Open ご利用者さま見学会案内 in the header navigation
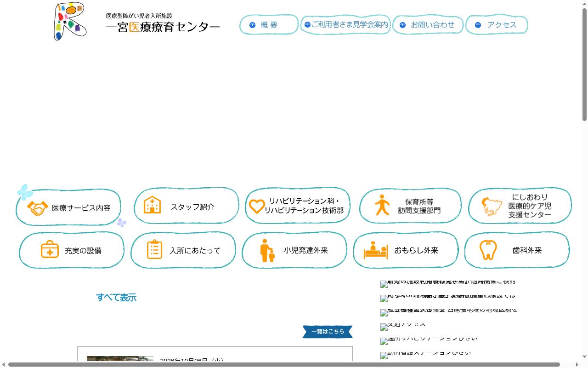This screenshot has height=368, width=588. pyautogui.click(x=345, y=24)
